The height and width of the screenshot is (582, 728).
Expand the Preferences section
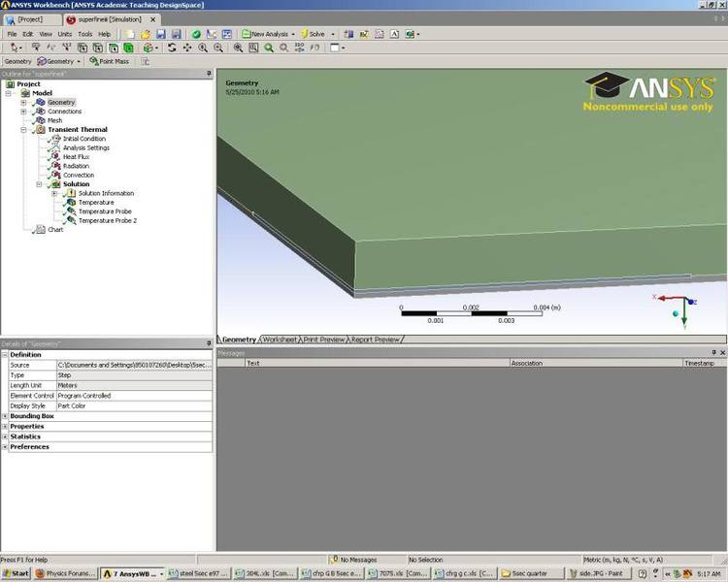pyautogui.click(x=5, y=447)
